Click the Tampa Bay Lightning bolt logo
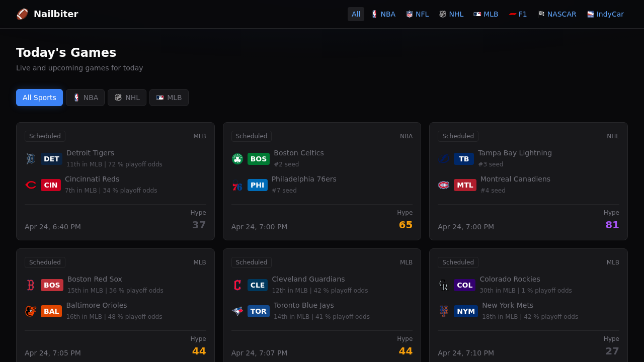644x362 pixels. click(444, 159)
